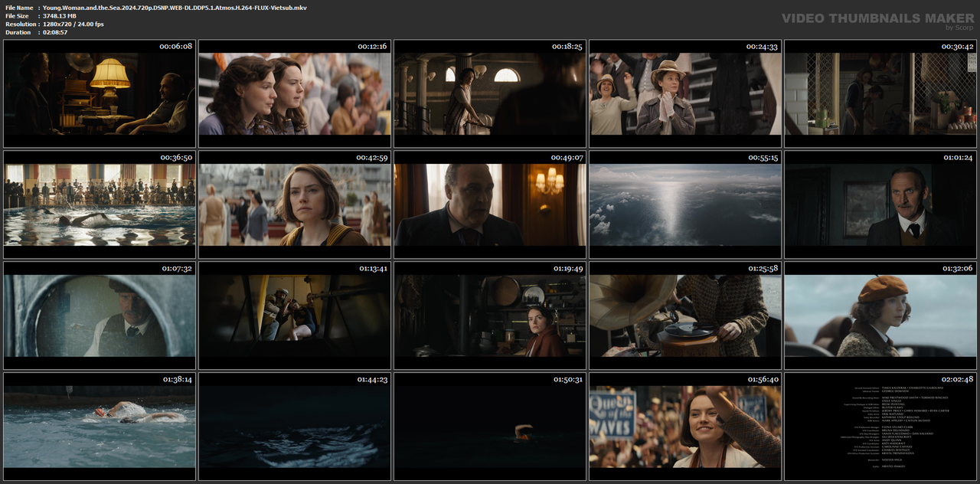980x484 pixels.
Task: Select the end credits frame at 02:02:48
Action: click(880, 427)
